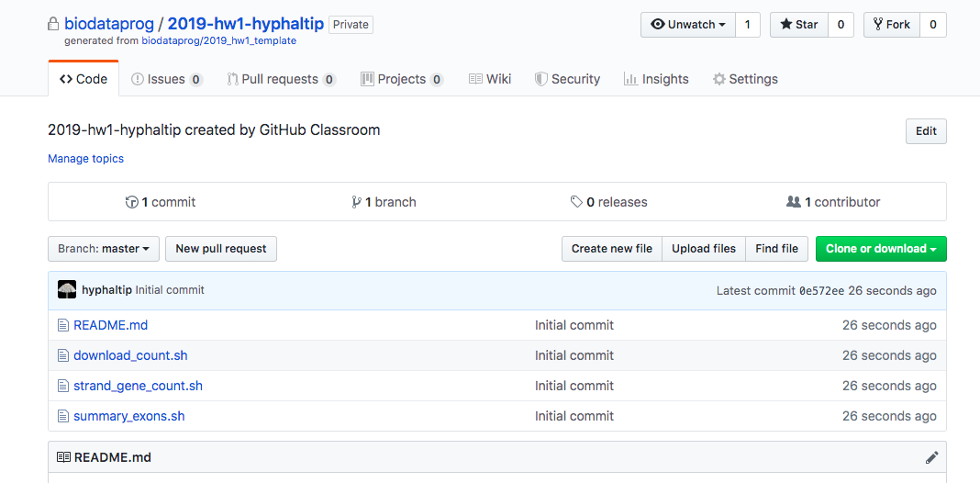Star the repository
Image resolution: width=980 pixels, height=483 pixels.
pos(798,25)
